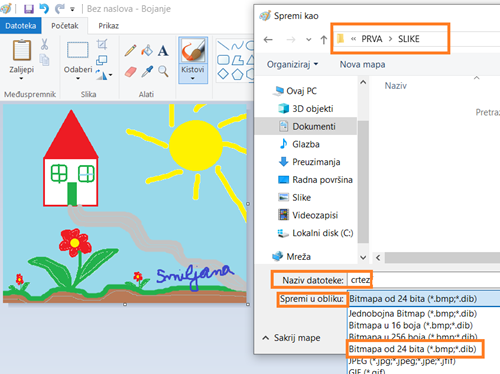Click the Up one level arrow
The height and width of the screenshot is (374, 500).
pos(323,40)
